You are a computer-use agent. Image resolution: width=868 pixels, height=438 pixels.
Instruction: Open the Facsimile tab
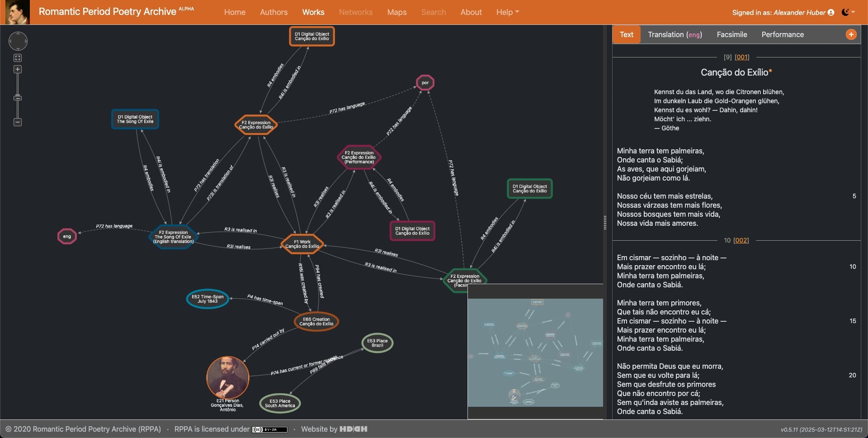[731, 34]
